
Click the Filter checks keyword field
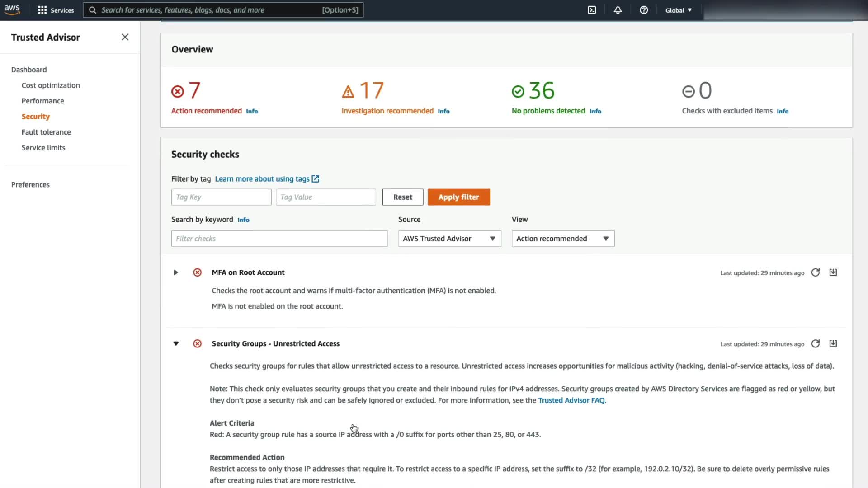[x=279, y=239]
